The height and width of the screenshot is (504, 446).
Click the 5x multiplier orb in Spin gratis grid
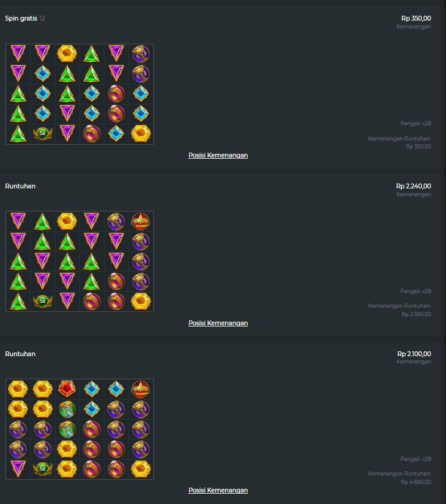coord(42,133)
